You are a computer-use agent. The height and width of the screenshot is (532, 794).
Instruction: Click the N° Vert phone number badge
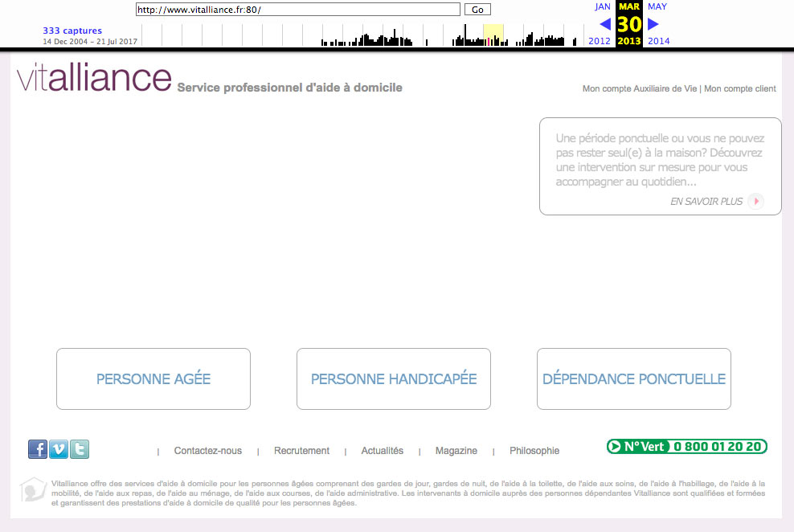686,447
